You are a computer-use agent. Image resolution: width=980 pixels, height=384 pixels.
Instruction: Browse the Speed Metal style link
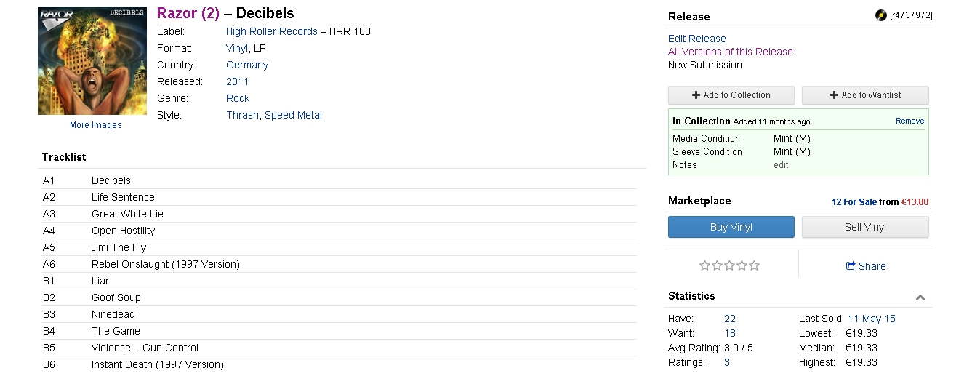(x=293, y=115)
